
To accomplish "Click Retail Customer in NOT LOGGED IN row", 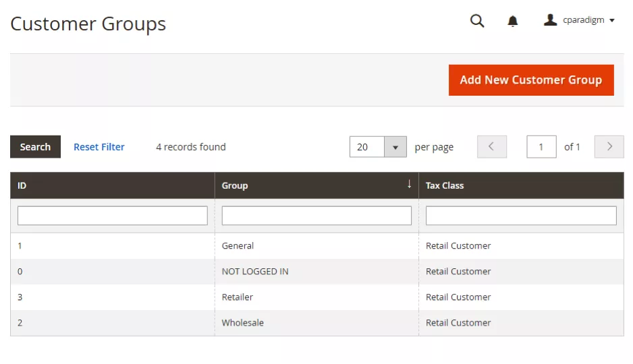I will coord(458,272).
